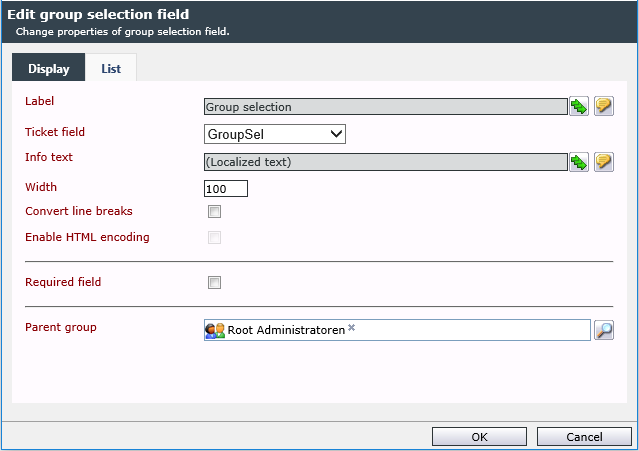Click the Root Administratoren entry text
The height and width of the screenshot is (451, 639).
pyautogui.click(x=286, y=330)
